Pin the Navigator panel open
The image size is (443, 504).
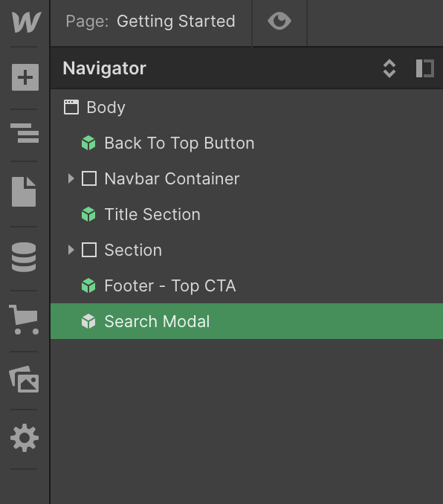[x=425, y=68]
